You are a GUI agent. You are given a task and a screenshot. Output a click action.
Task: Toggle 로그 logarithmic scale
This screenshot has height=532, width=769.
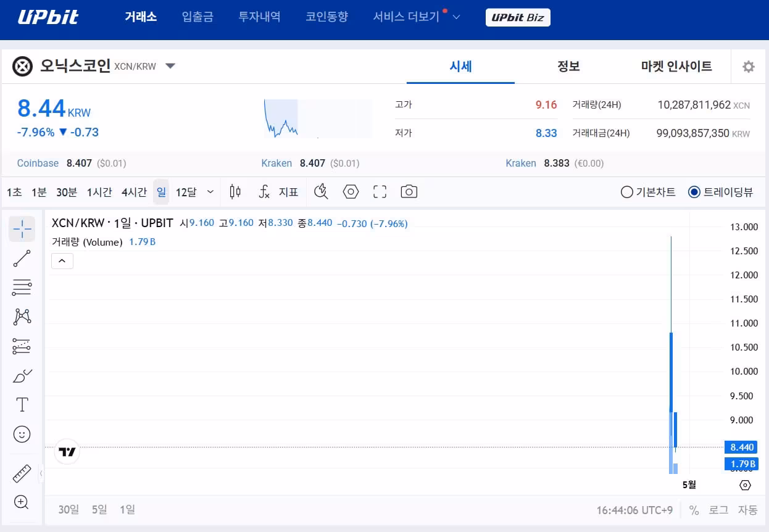pyautogui.click(x=718, y=510)
